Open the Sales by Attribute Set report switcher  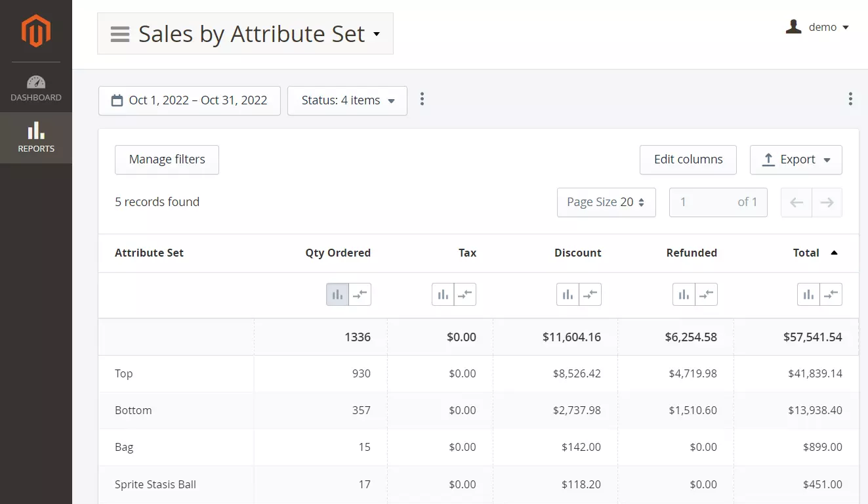coord(252,34)
